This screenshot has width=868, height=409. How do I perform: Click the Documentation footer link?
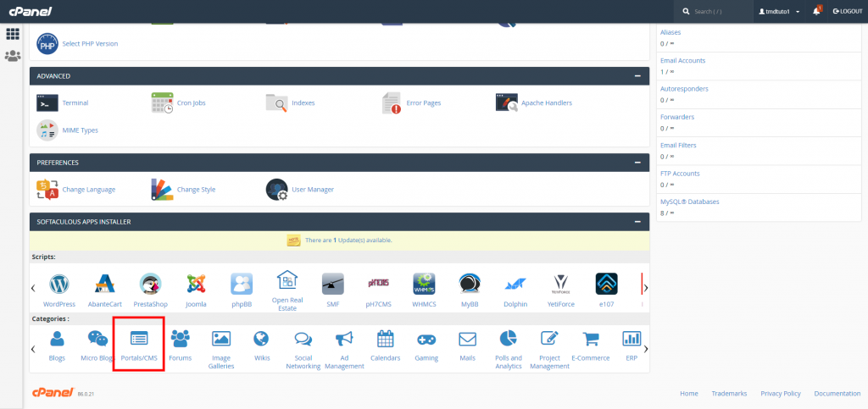click(x=837, y=394)
